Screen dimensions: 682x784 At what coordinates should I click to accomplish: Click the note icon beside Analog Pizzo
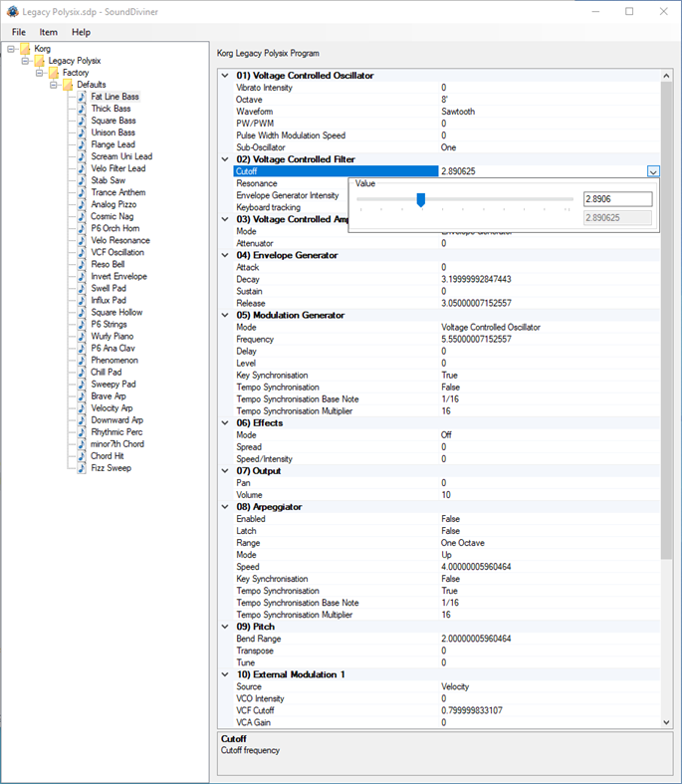click(82, 204)
